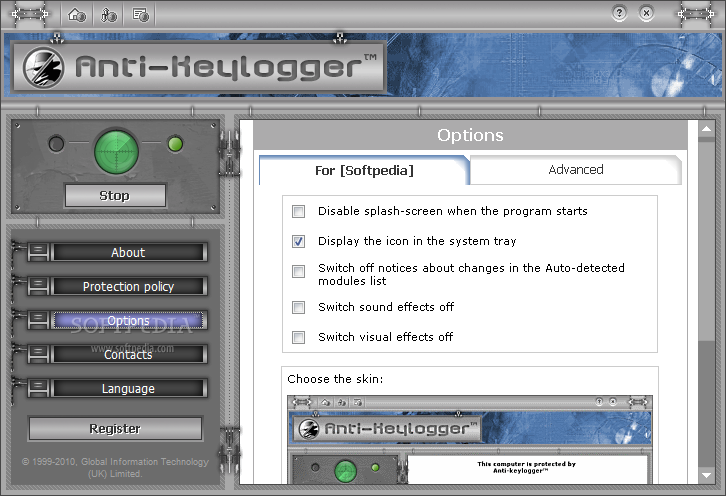This screenshot has width=726, height=496.
Task: Switch to the Advanced tab
Action: click(x=576, y=170)
